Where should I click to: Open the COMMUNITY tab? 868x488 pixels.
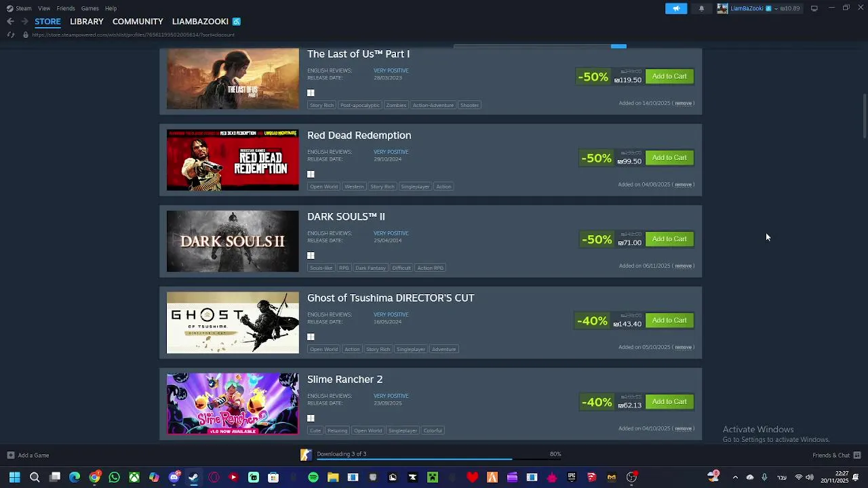coord(138,22)
